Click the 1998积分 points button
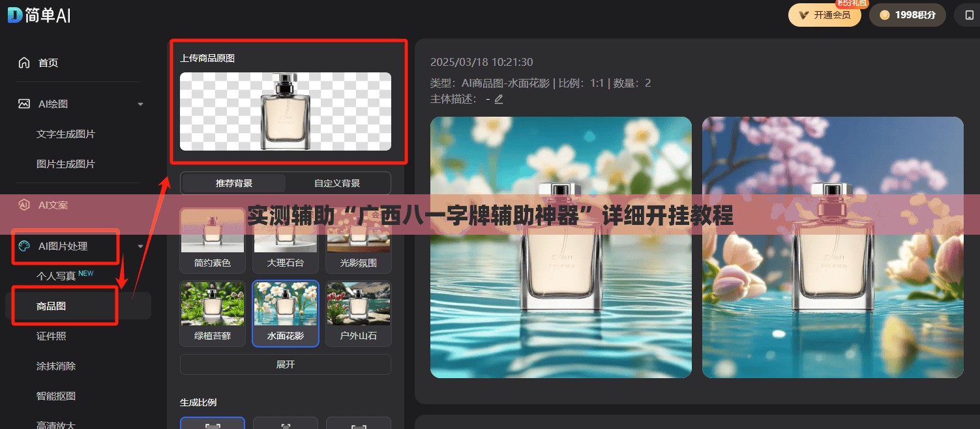Screen dimensions: 980x429 [907, 15]
